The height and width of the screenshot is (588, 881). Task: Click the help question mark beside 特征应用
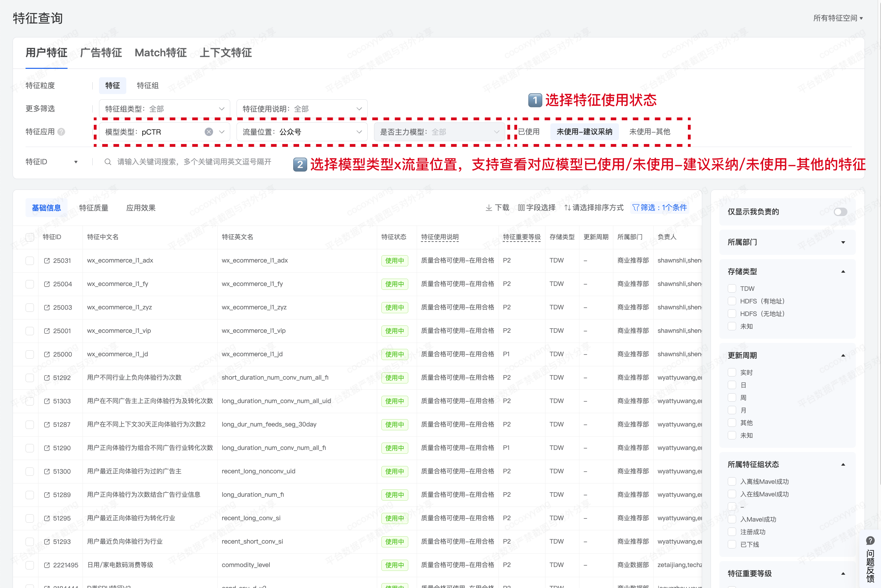62,132
